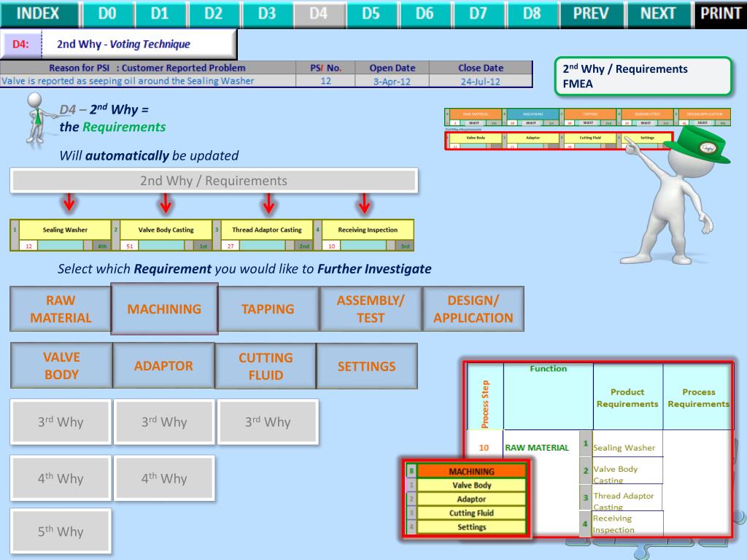The width and height of the screenshot is (747, 560).
Task: Pick the DESIGN/APPLICATION requirement
Action: coord(473,308)
